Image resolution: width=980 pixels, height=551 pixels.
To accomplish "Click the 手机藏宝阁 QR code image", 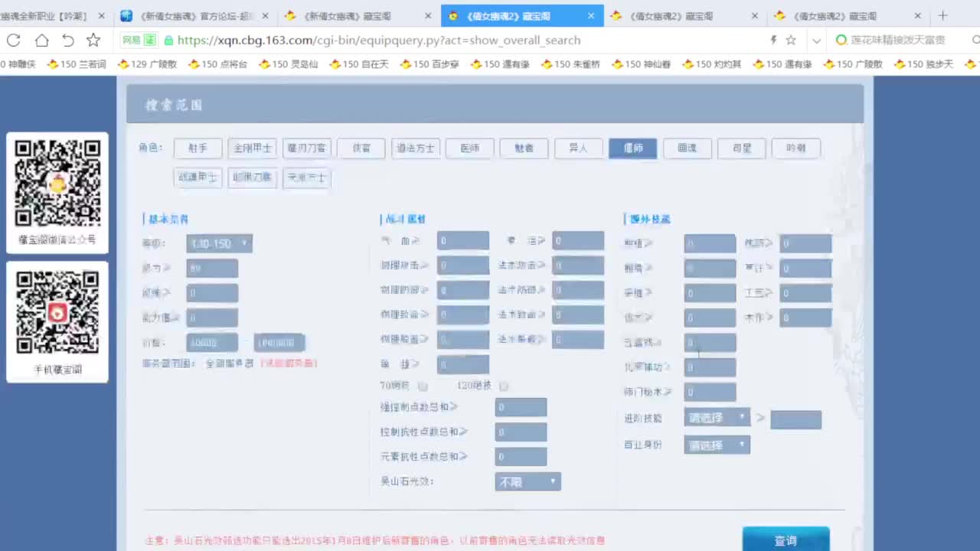I will coord(57,312).
